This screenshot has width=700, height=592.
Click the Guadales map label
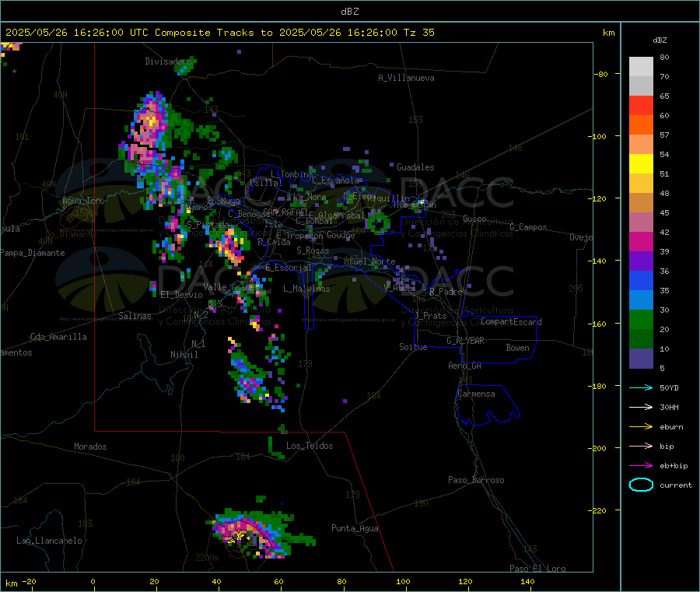pyautogui.click(x=415, y=167)
